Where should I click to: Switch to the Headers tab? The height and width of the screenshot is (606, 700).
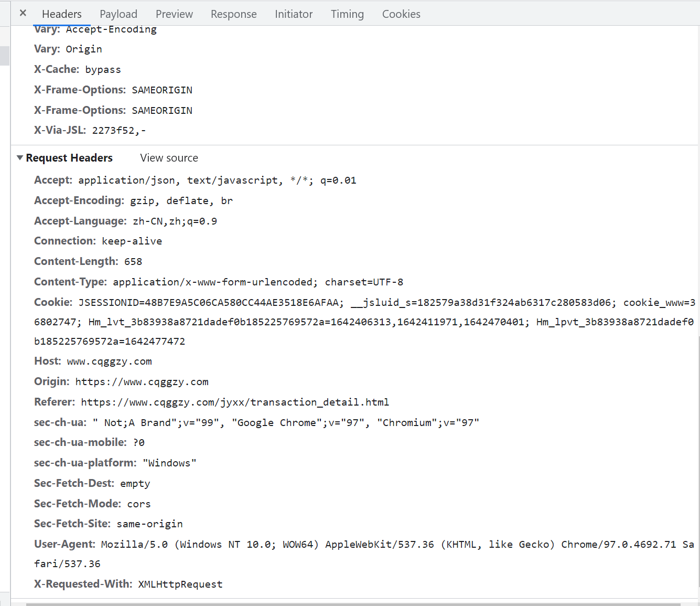click(x=61, y=14)
